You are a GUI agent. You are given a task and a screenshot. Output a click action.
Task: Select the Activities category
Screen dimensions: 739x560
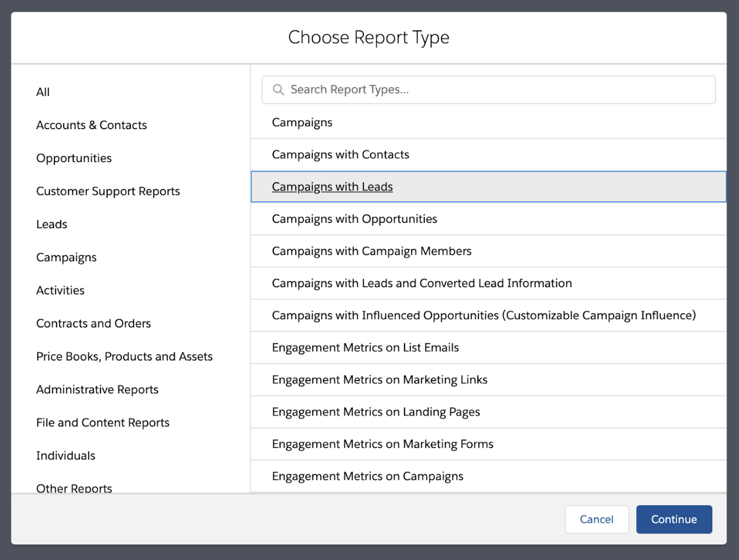click(60, 291)
